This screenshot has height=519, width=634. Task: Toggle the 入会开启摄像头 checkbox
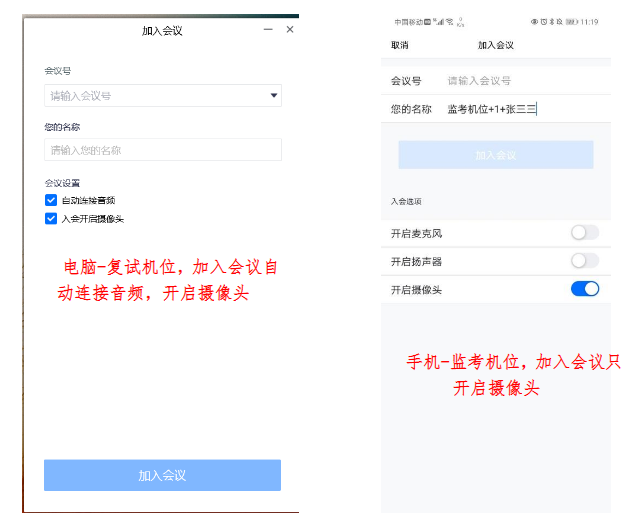(51, 218)
